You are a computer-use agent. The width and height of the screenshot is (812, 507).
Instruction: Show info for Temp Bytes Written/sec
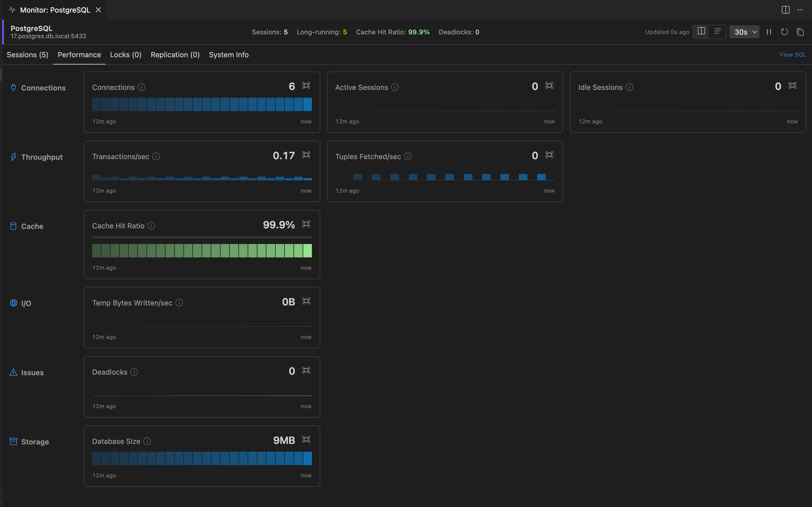tap(179, 303)
